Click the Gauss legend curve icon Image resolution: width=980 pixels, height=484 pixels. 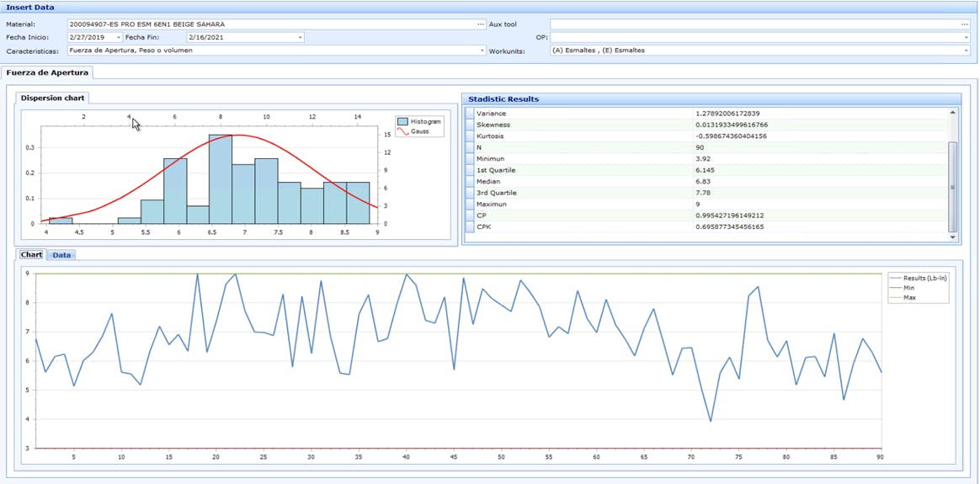pyautogui.click(x=403, y=131)
